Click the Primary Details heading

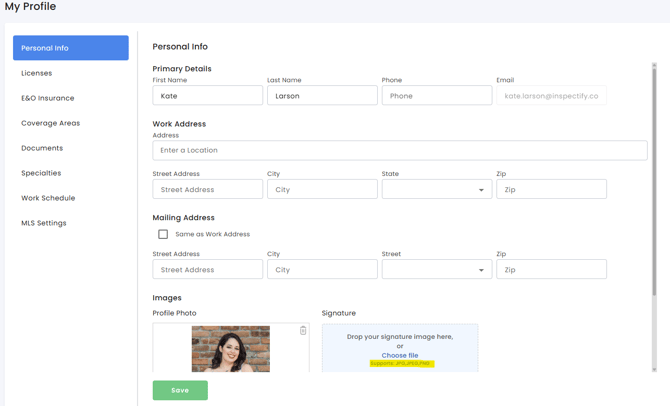tap(182, 69)
